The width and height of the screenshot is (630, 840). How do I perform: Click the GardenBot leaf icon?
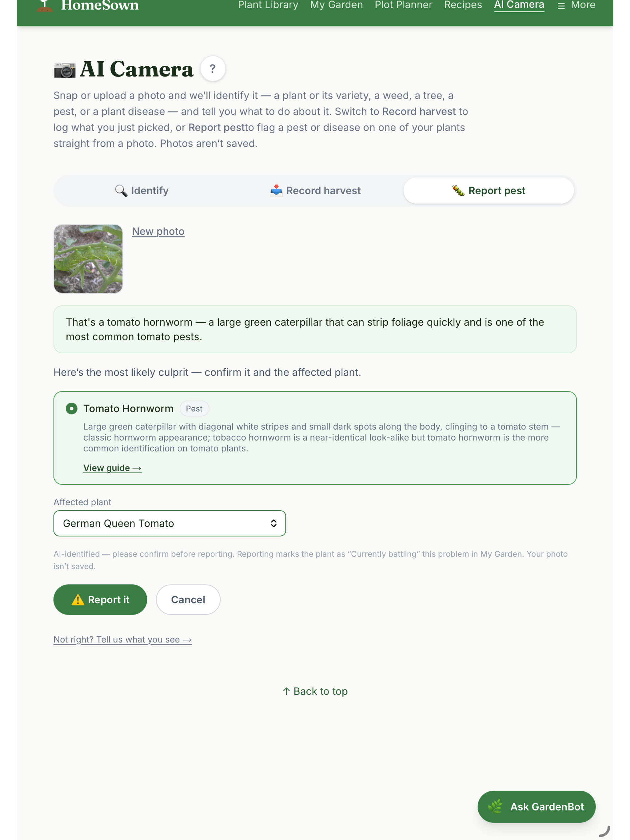tap(495, 806)
